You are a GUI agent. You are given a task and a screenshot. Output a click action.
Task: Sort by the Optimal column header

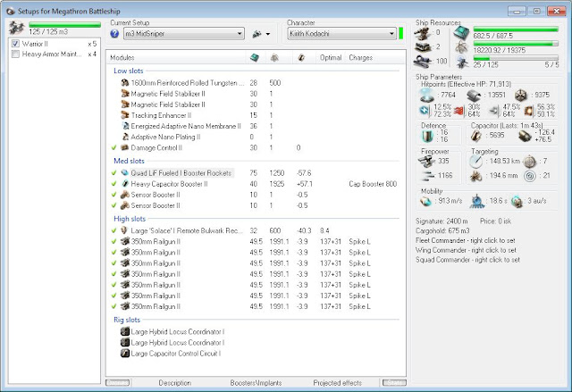click(331, 57)
